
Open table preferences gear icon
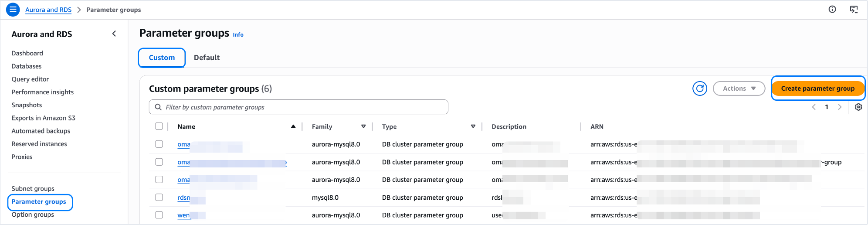[x=858, y=107]
